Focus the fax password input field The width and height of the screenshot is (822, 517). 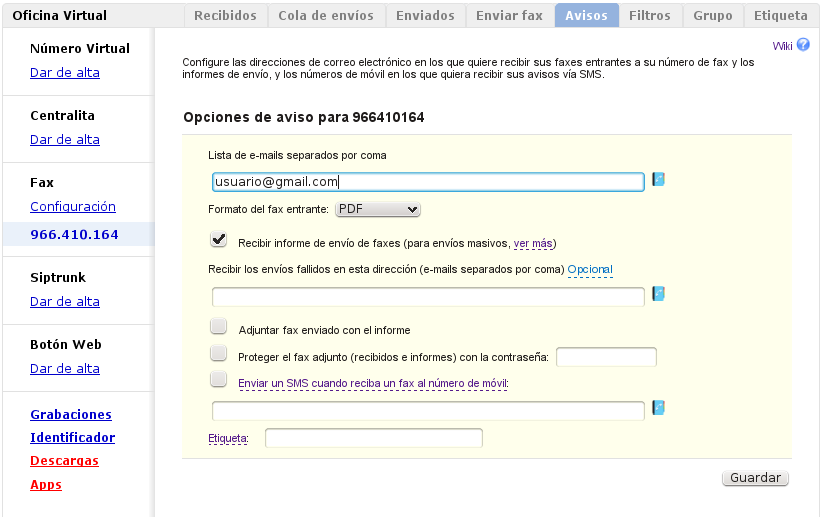pos(606,357)
